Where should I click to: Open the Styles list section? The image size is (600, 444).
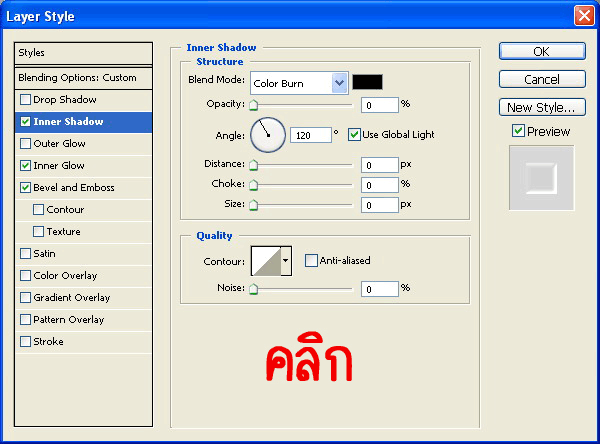coord(83,53)
